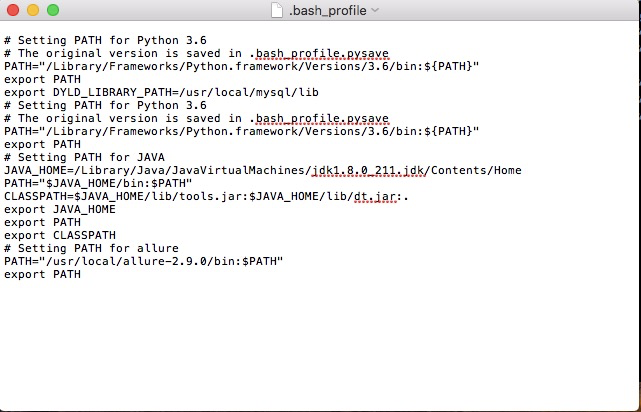Place cursor in 'export CLASSPATH' line
641x412 pixels.
point(60,235)
